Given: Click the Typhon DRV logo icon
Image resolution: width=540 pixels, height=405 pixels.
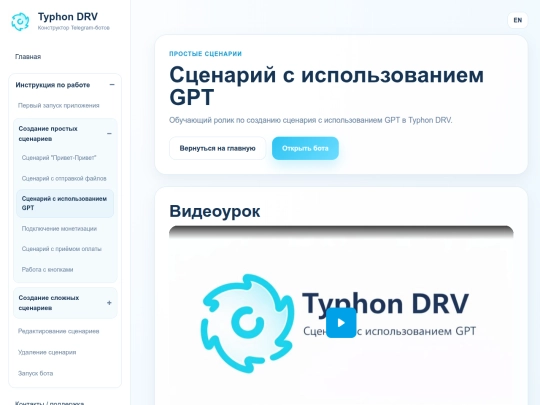Looking at the screenshot, I should pyautogui.click(x=20, y=21).
